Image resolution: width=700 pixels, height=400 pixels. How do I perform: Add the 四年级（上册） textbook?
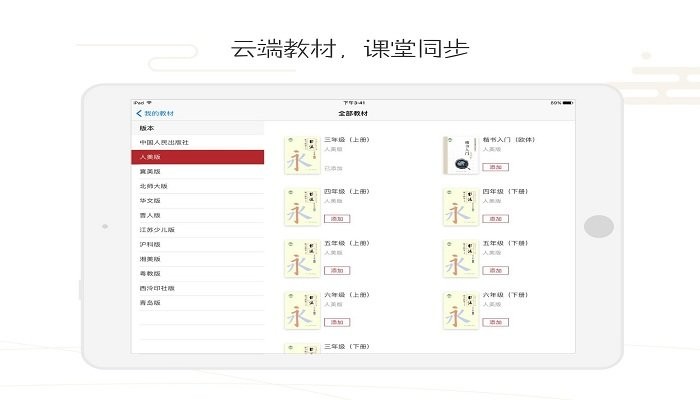[336, 219]
